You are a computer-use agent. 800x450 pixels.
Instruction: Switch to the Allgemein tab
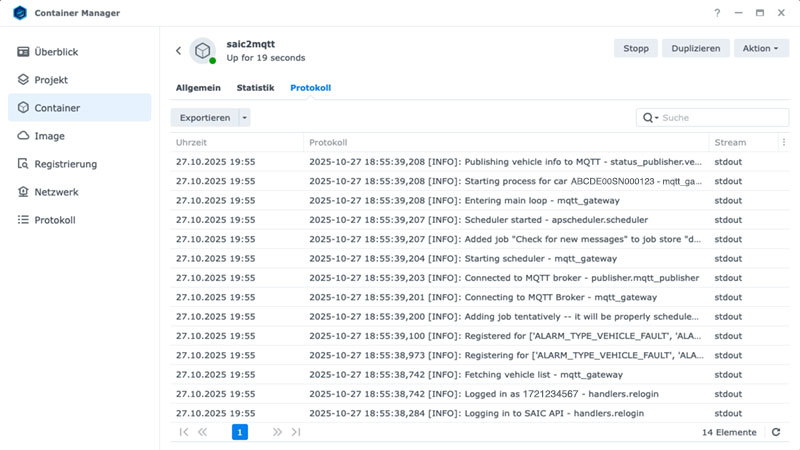[x=198, y=88]
